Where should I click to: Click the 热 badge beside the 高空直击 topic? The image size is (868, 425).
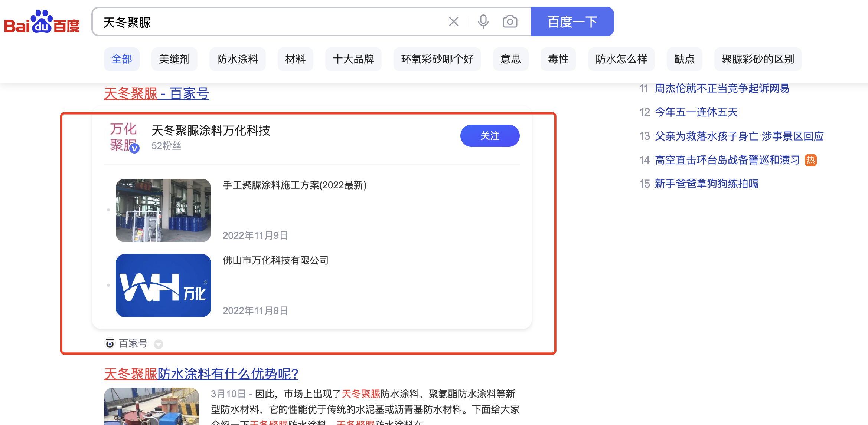tap(811, 160)
